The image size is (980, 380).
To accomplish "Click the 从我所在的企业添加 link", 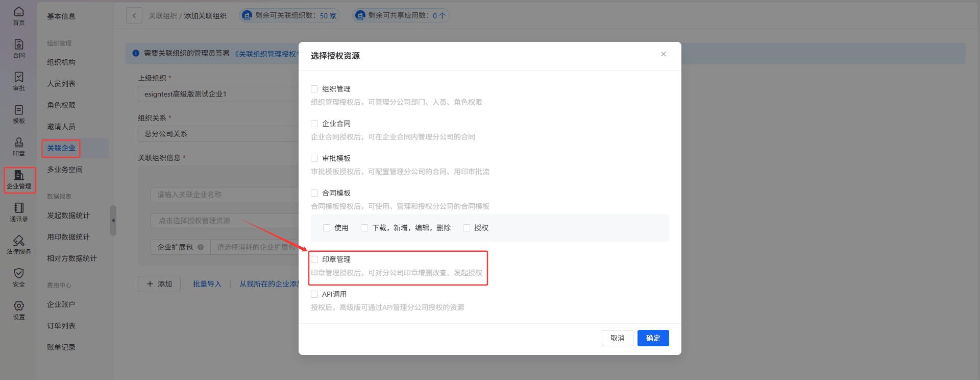I will point(269,284).
